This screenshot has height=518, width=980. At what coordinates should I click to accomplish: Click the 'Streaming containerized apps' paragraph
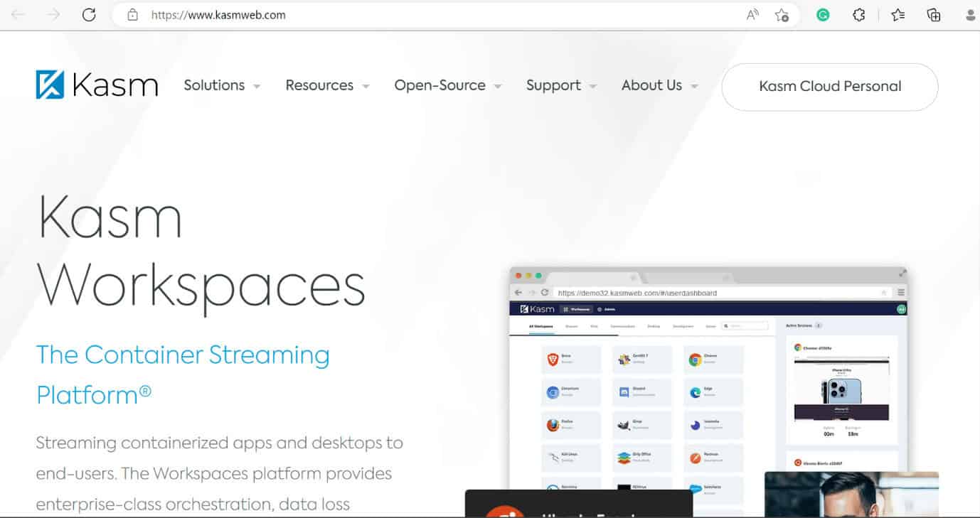[x=220, y=473]
